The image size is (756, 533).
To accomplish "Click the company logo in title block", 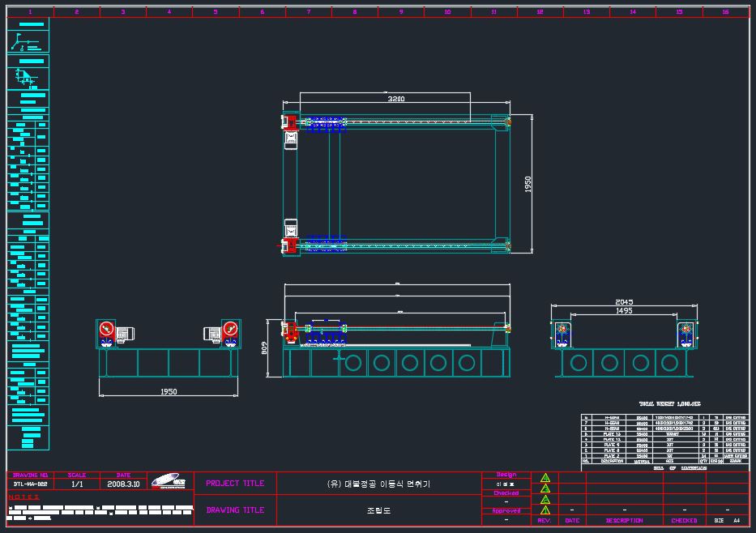I will coord(169,481).
